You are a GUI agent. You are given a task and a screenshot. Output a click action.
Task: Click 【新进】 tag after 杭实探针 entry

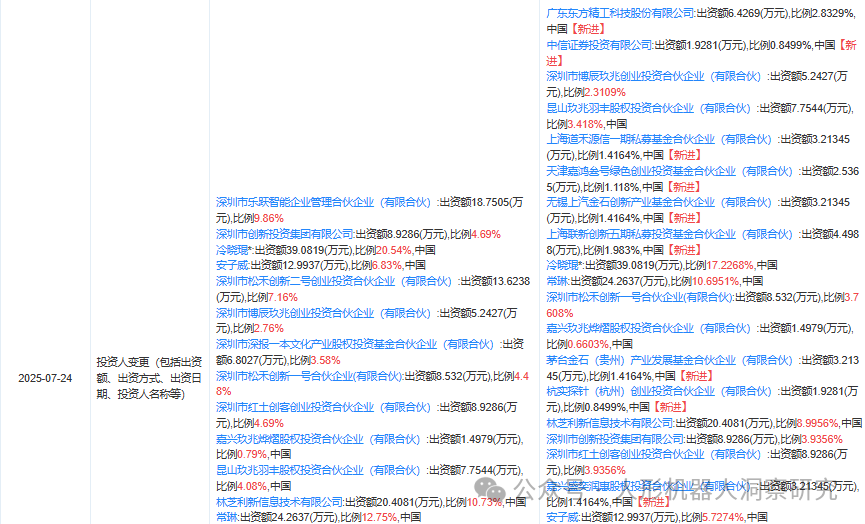670,407
